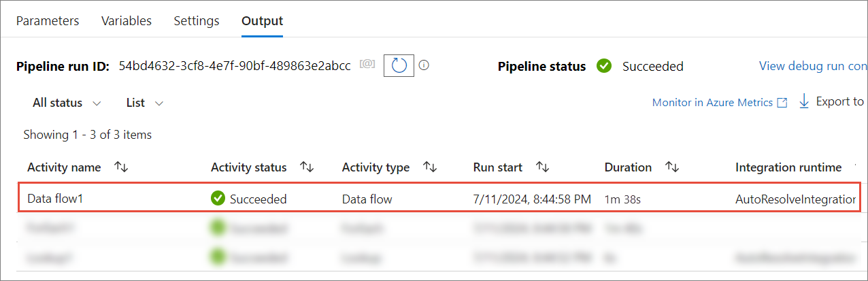Open the List view dropdown

click(x=145, y=103)
